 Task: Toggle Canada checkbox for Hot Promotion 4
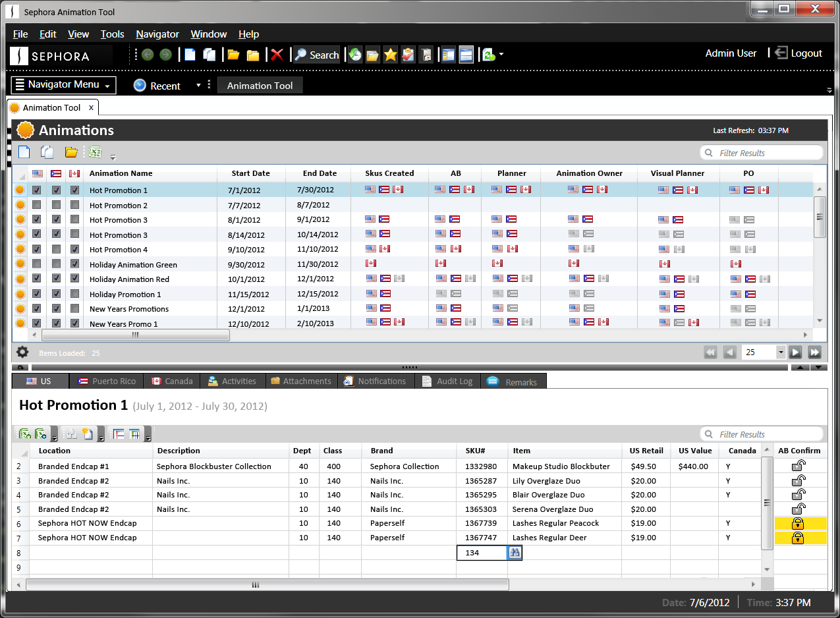[75, 249]
